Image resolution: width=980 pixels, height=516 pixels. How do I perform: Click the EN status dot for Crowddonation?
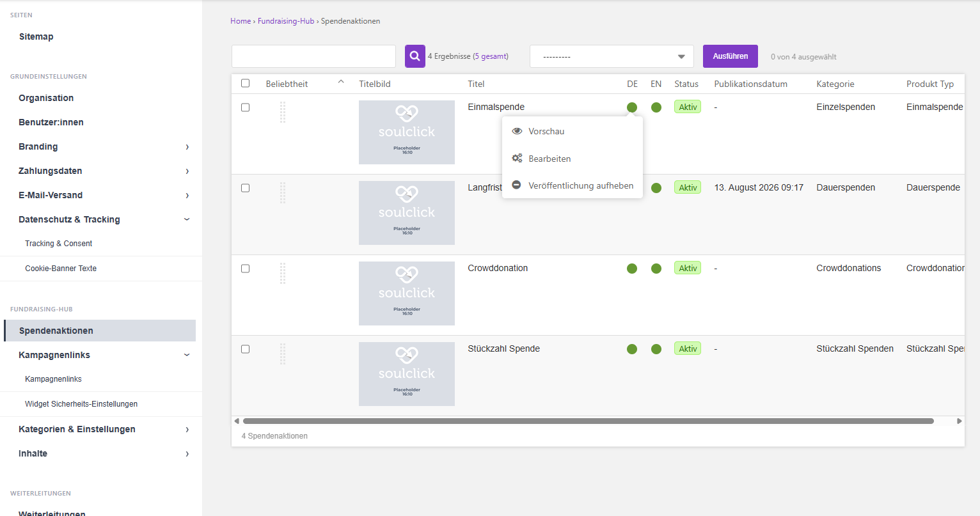(x=656, y=269)
